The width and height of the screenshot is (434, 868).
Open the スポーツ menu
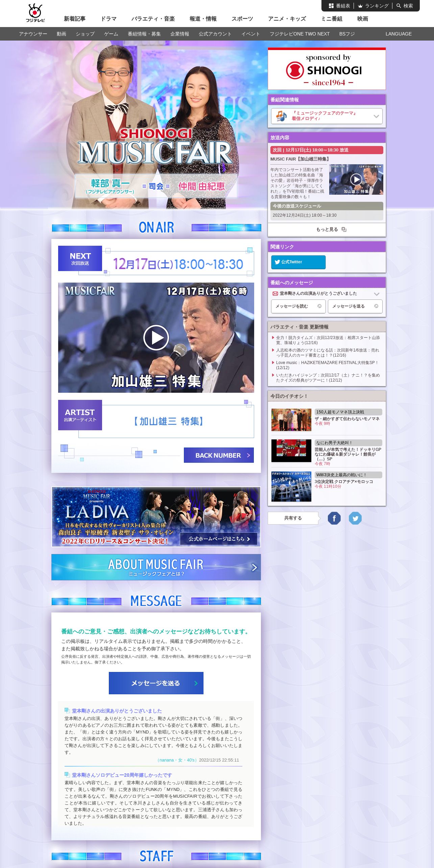click(x=242, y=19)
